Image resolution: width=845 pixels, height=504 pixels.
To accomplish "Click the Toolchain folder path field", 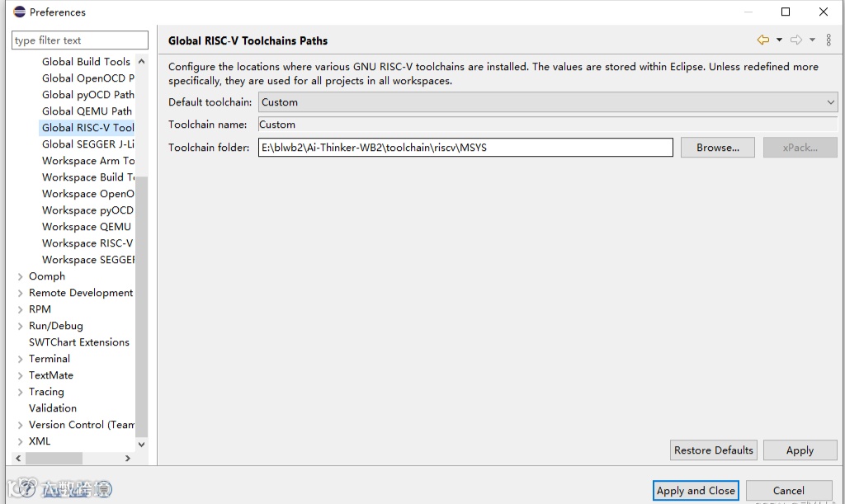I will tap(465, 148).
